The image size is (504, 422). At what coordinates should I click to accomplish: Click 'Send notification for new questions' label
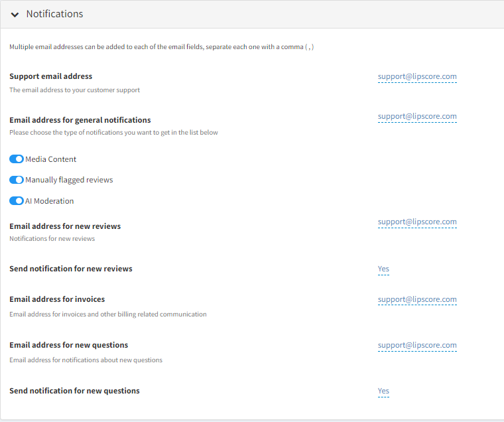(x=74, y=391)
